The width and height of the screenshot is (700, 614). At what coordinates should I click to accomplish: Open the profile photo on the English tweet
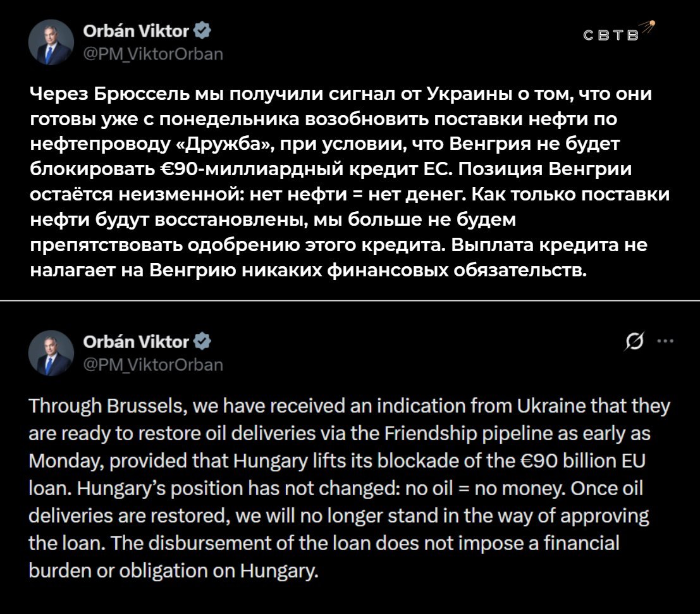point(51,353)
